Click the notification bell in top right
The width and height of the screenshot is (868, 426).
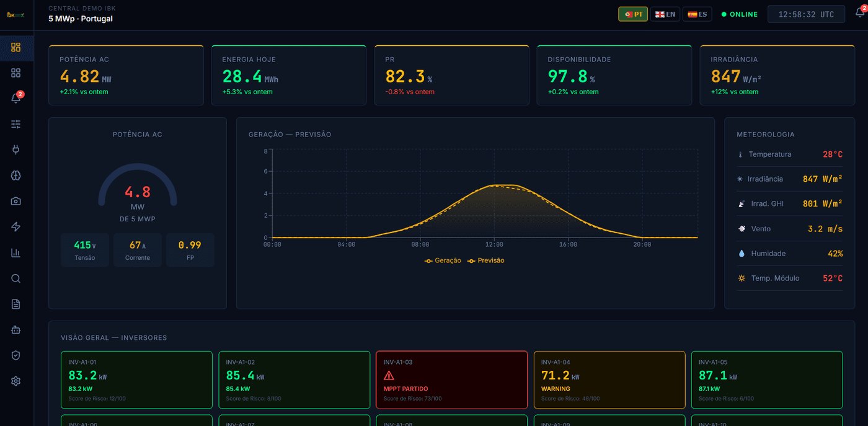(859, 14)
